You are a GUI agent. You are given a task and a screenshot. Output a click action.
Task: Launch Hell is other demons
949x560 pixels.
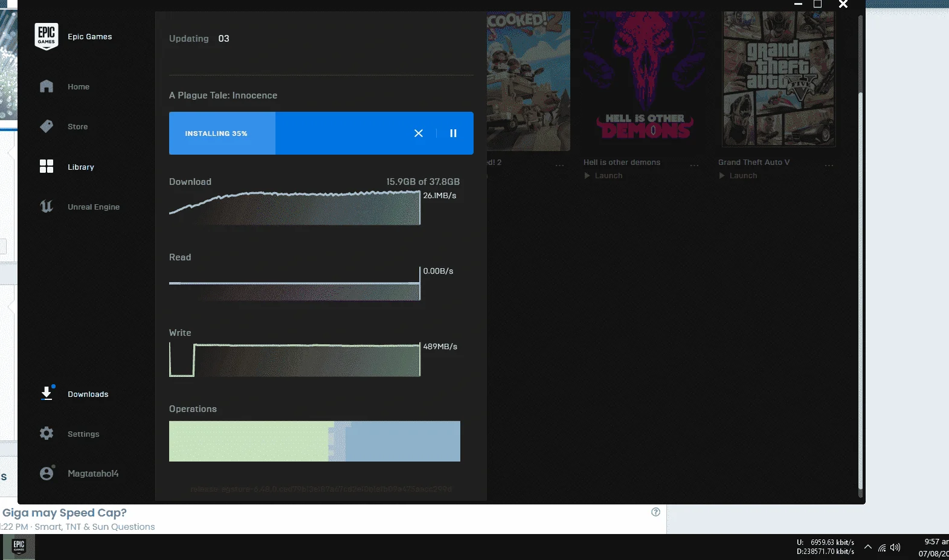[x=603, y=176]
